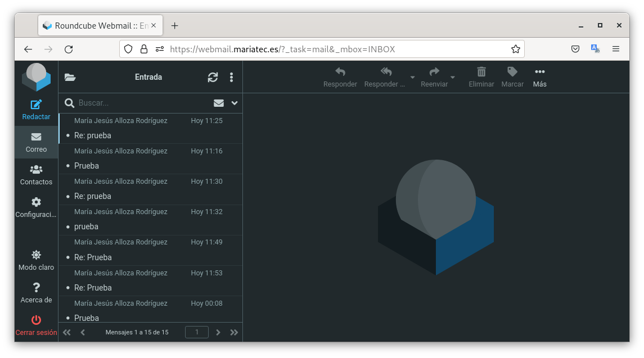
Task: Open Configuración settings gear
Action: tap(36, 202)
